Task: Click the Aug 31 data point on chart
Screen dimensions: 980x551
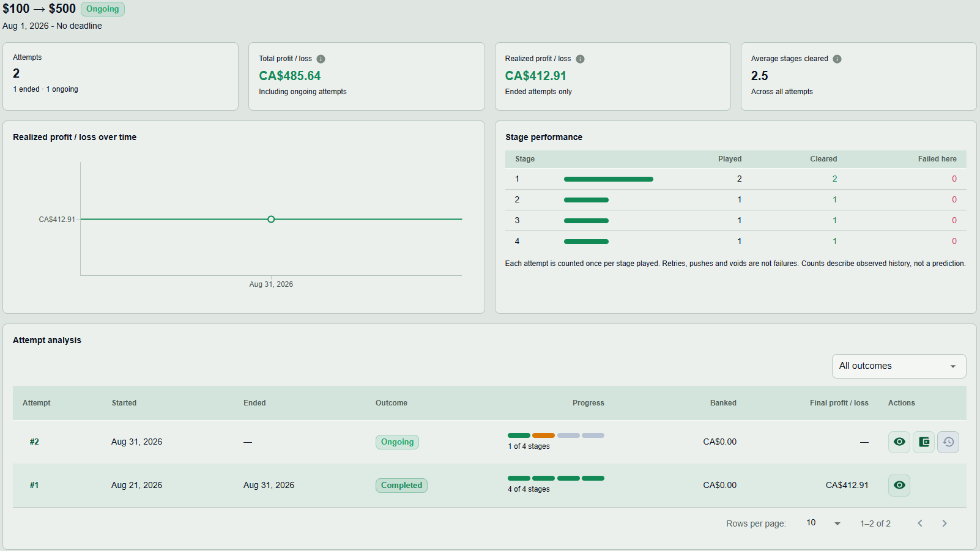Action: tap(271, 220)
